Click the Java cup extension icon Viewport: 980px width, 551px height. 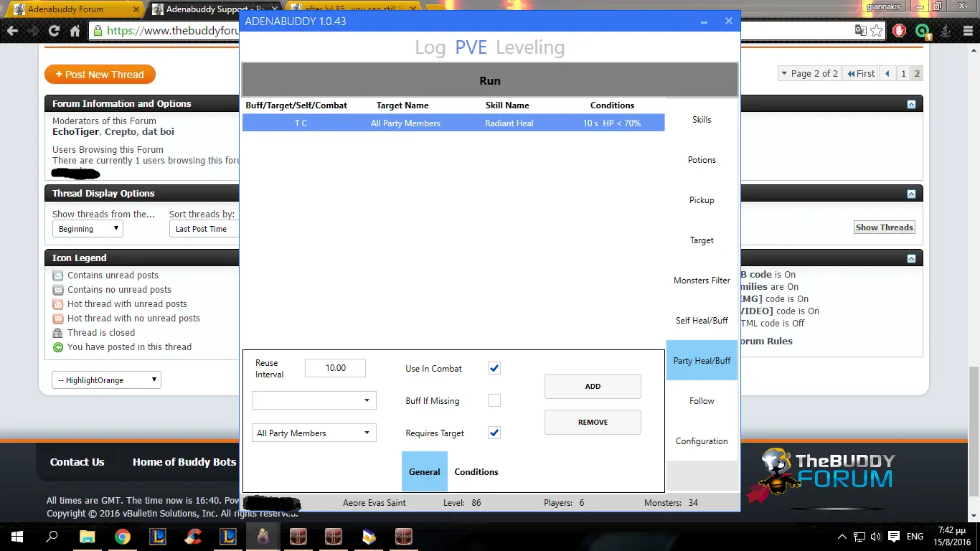pos(946,31)
